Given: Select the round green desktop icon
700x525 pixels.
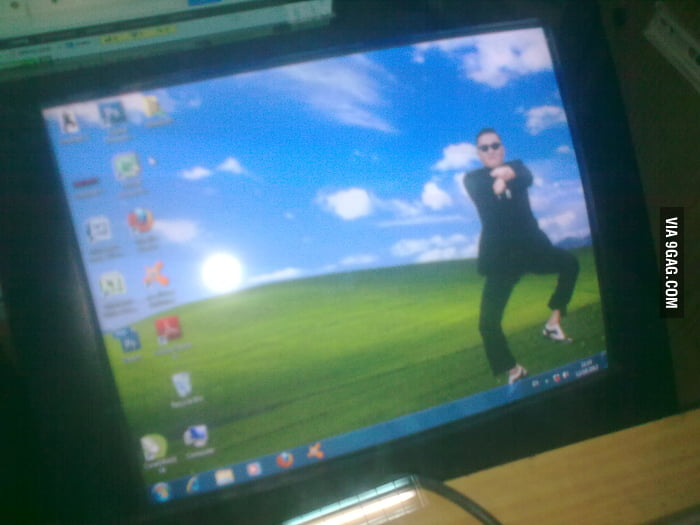Looking at the screenshot, I should 153,446.
